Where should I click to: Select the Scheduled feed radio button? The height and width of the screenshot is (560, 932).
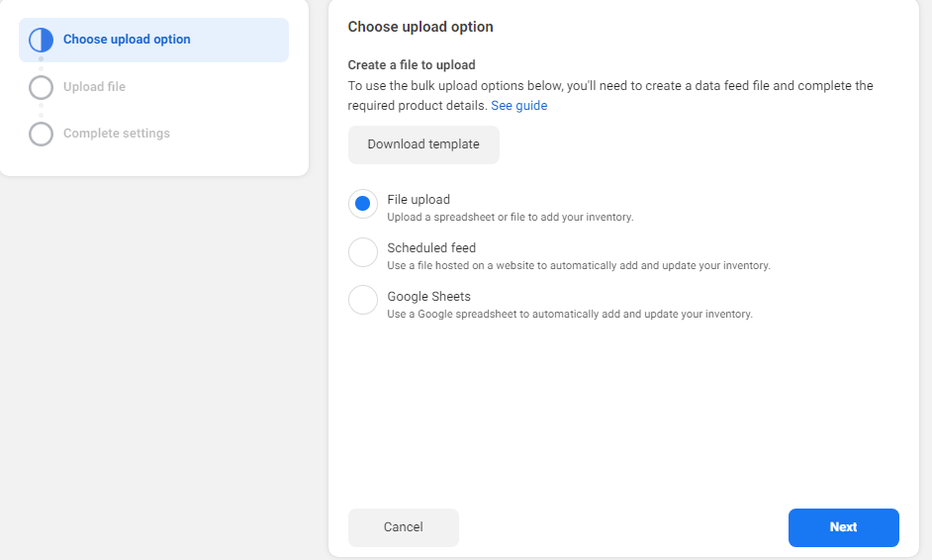363,252
